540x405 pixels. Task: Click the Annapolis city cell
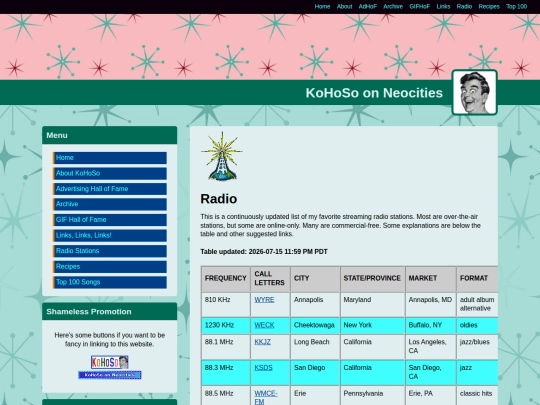[315, 304]
